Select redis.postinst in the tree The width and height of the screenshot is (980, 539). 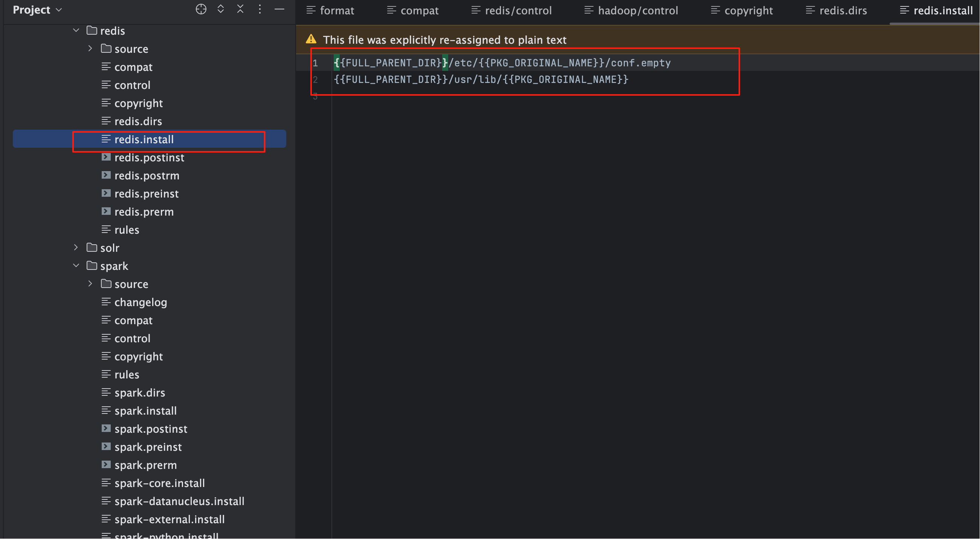coord(149,157)
